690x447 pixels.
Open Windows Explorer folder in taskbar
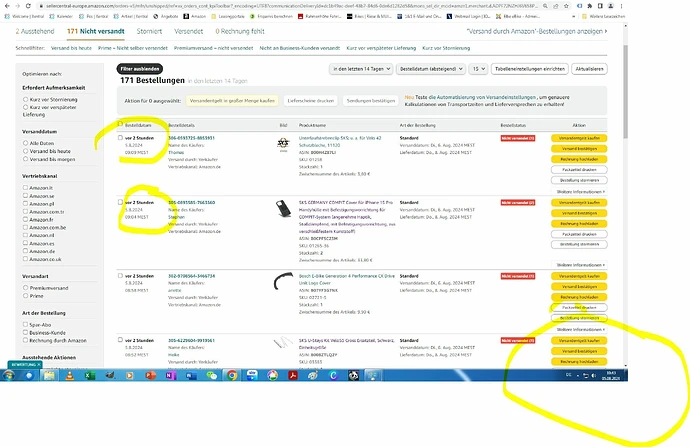pyautogui.click(x=49, y=375)
